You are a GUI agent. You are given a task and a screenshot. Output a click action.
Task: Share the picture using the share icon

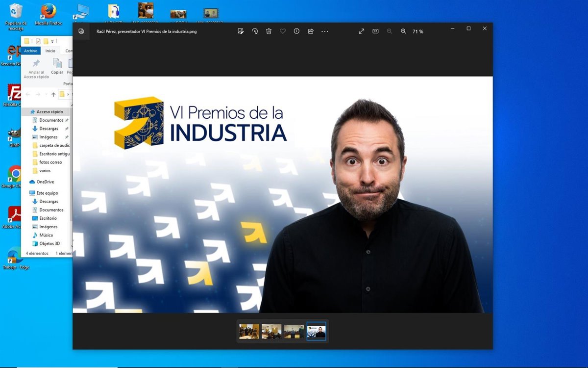click(311, 31)
